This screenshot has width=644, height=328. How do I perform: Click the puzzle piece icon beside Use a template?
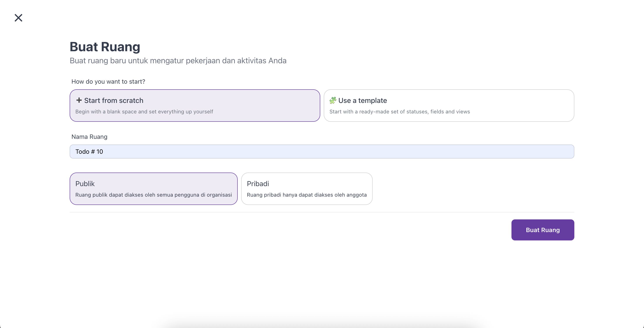[333, 100]
